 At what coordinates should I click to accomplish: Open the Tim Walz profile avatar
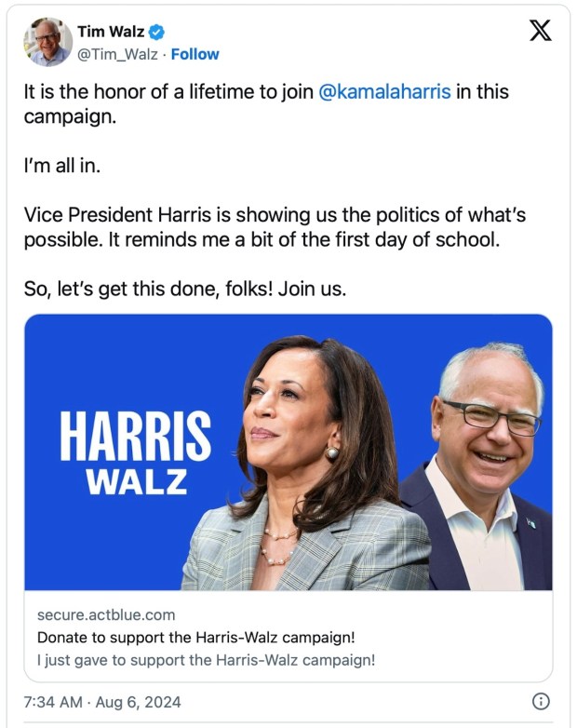47,42
